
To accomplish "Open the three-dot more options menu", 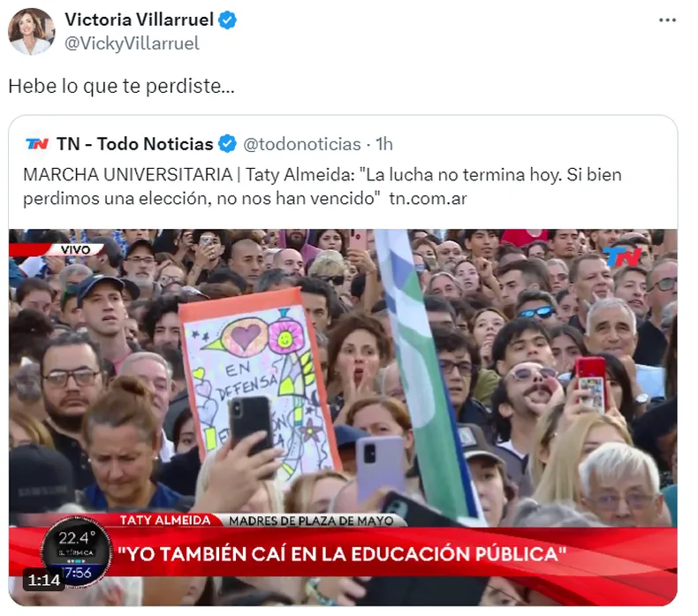I will (667, 20).
